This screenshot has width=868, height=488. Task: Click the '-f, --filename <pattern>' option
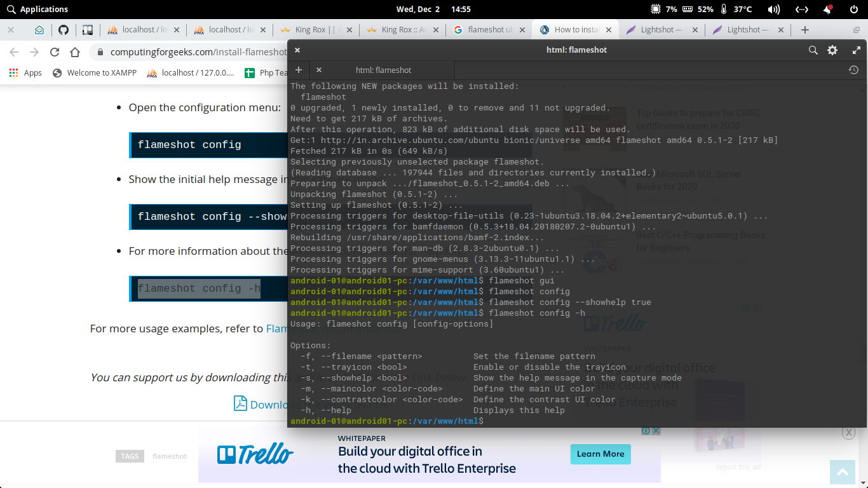[362, 356]
